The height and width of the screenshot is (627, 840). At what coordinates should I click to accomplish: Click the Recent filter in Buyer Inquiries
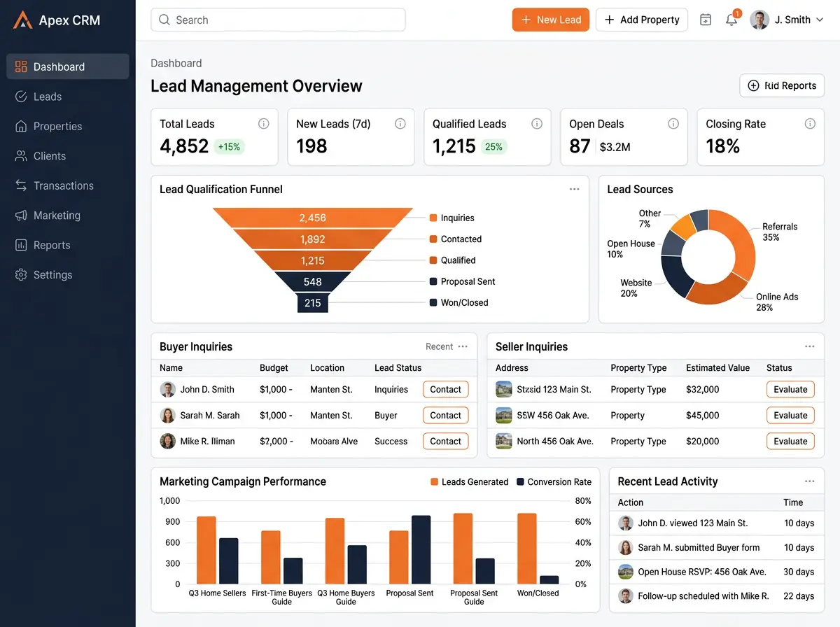439,346
